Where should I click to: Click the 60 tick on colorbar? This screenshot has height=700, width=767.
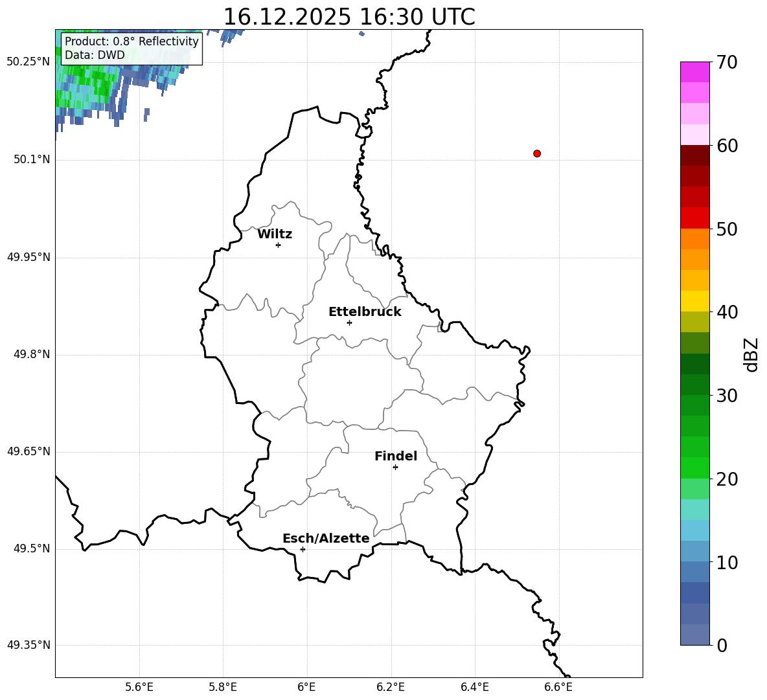click(x=727, y=146)
